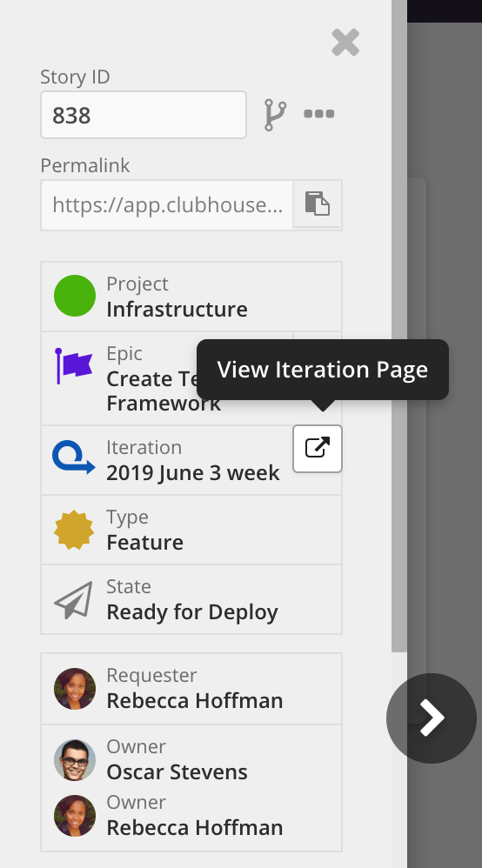Change the Requester Rebecca Hoffman
Image resolution: width=482 pixels, height=868 pixels.
(x=191, y=689)
